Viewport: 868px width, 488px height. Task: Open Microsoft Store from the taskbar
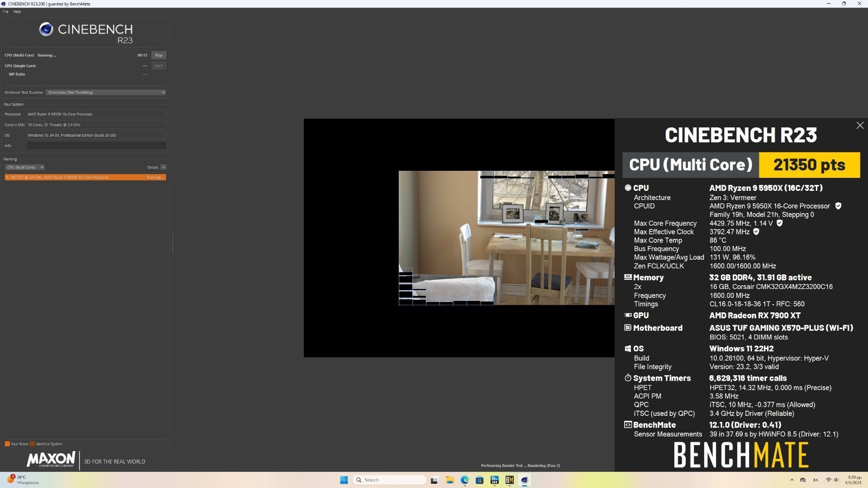coord(480,480)
